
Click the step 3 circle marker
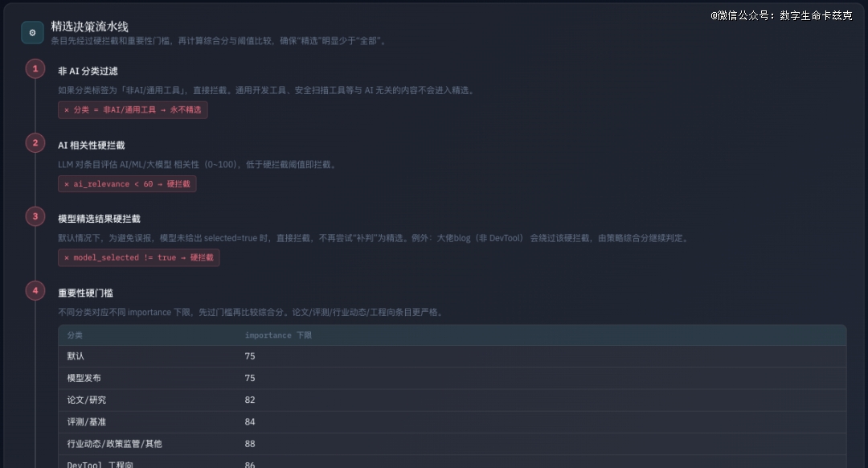tap(35, 216)
